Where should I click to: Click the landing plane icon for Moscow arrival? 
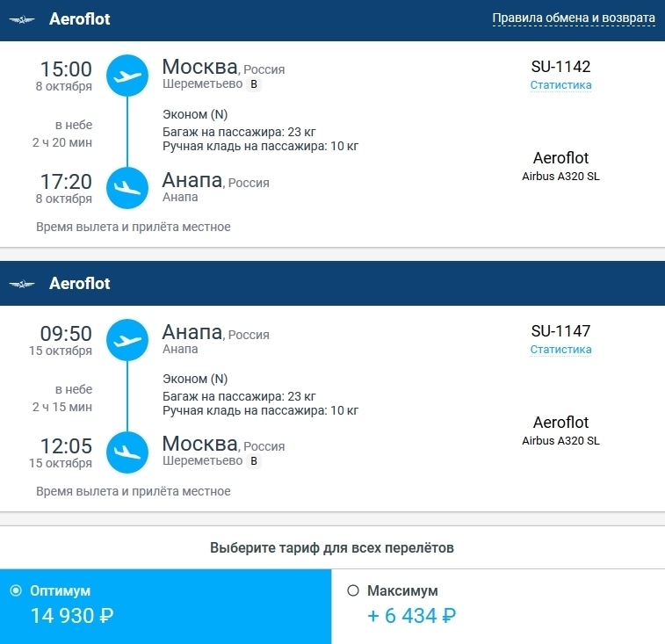tap(127, 452)
